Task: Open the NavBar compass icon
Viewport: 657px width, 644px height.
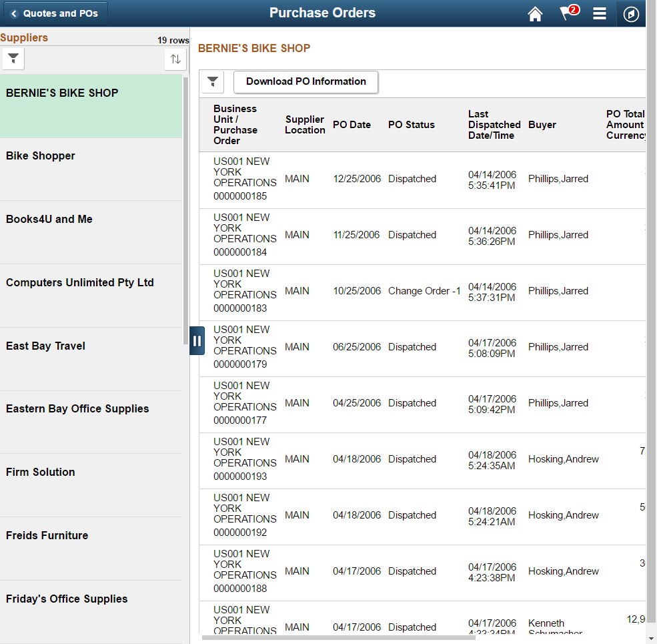Action: click(630, 13)
